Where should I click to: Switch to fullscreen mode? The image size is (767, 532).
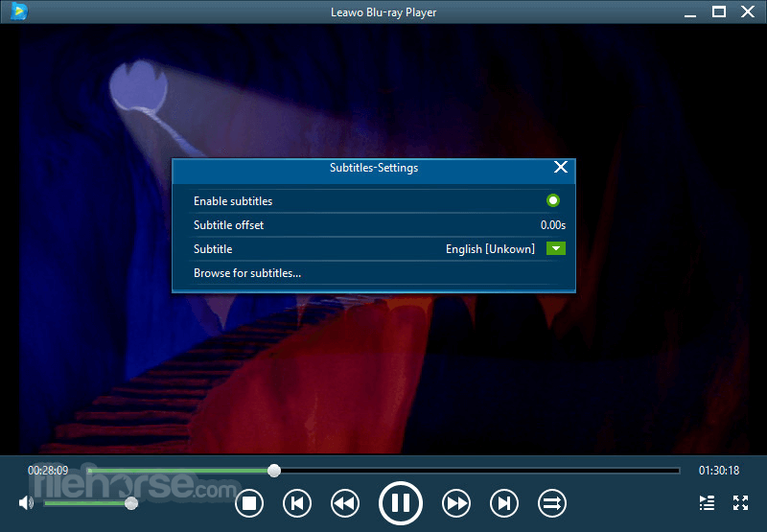(740, 502)
